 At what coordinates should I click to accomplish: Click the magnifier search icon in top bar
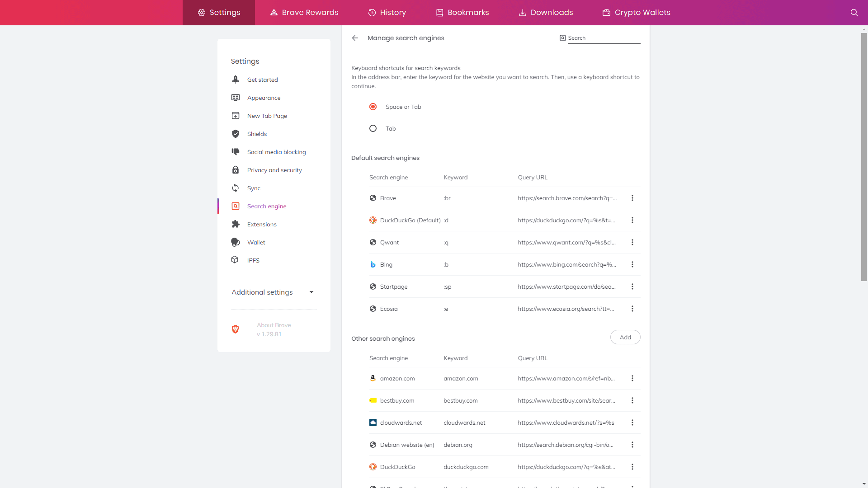pos(854,13)
